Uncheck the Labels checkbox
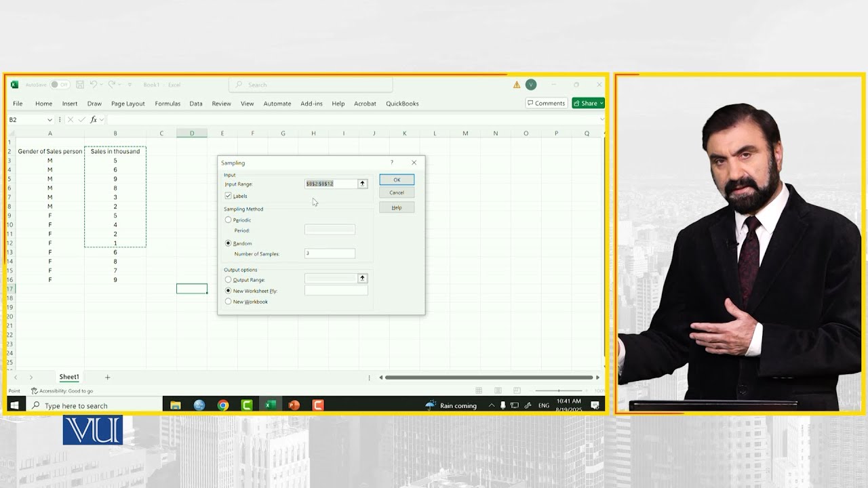 pyautogui.click(x=228, y=196)
